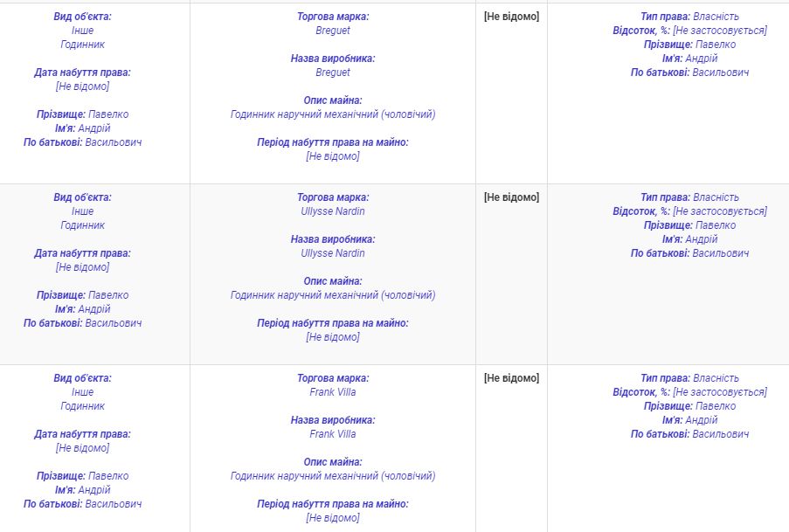This screenshot has width=789, height=532.
Task: Click Годинник text in Frank Villa row
Action: [x=82, y=406]
